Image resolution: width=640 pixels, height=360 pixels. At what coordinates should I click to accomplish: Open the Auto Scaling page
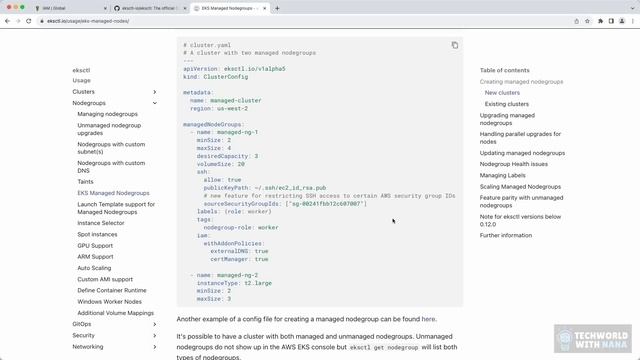coord(94,268)
